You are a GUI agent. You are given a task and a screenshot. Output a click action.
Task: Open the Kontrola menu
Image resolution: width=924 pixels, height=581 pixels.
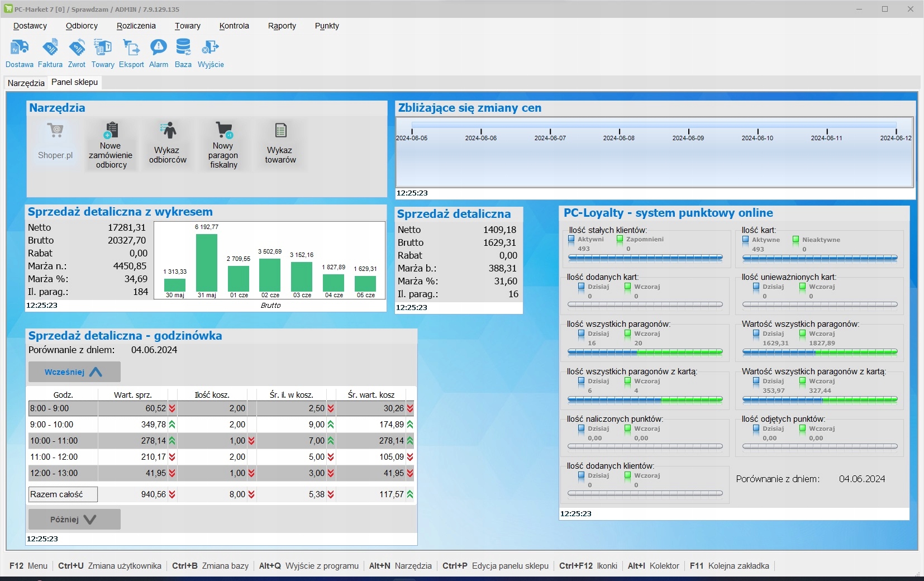(234, 26)
